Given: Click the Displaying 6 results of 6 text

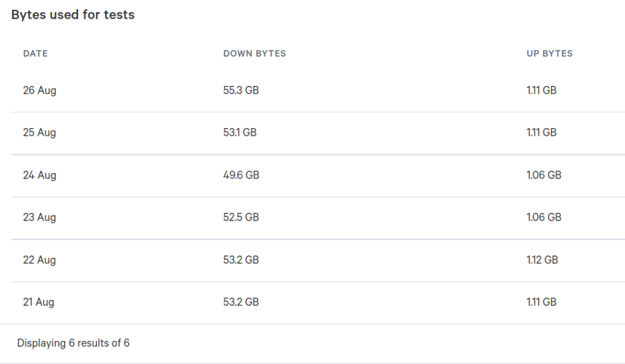Looking at the screenshot, I should click(x=73, y=343).
